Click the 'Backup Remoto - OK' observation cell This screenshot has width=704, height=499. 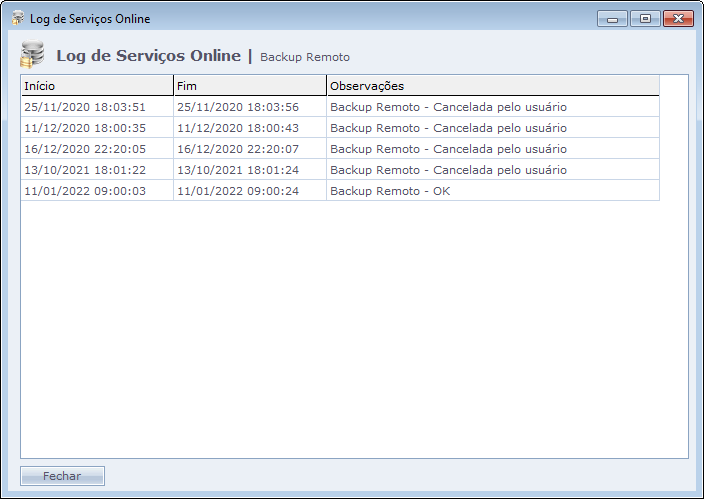390,191
